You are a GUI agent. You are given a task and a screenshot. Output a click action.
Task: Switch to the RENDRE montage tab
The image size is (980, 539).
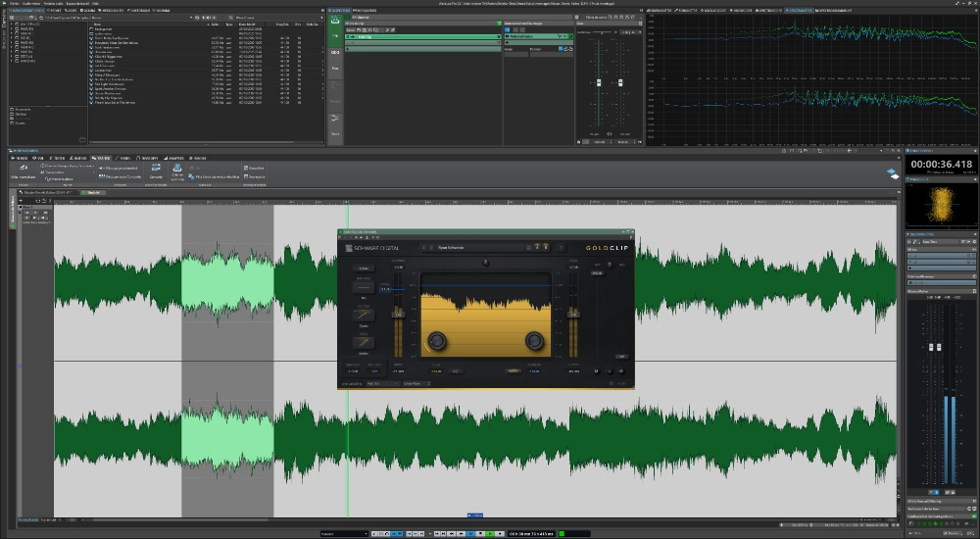click(x=198, y=158)
